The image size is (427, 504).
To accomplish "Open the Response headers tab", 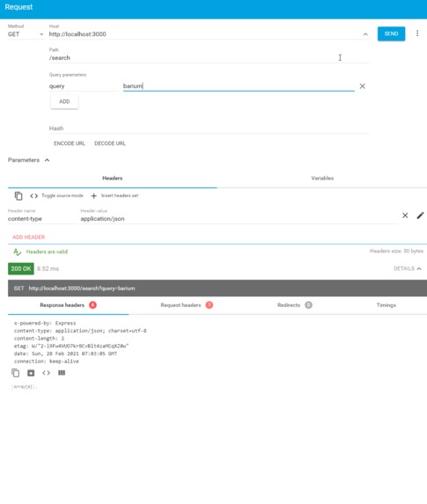I will click(x=68, y=305).
